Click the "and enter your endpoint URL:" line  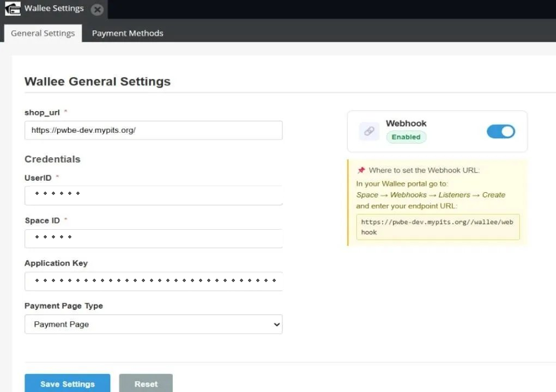pos(407,206)
